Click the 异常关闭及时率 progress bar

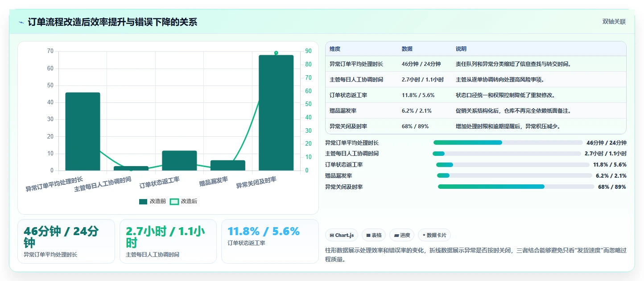click(x=516, y=187)
